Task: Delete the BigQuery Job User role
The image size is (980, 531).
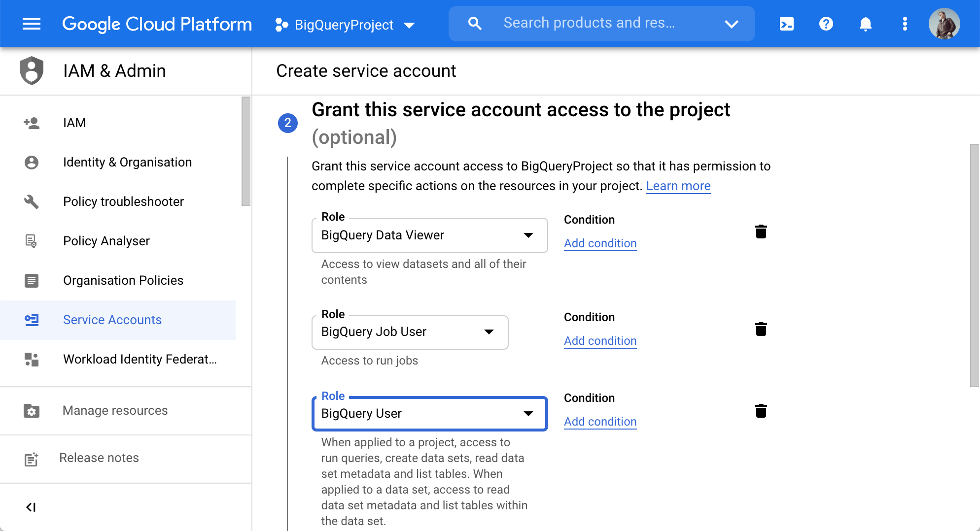Action: pyautogui.click(x=762, y=329)
